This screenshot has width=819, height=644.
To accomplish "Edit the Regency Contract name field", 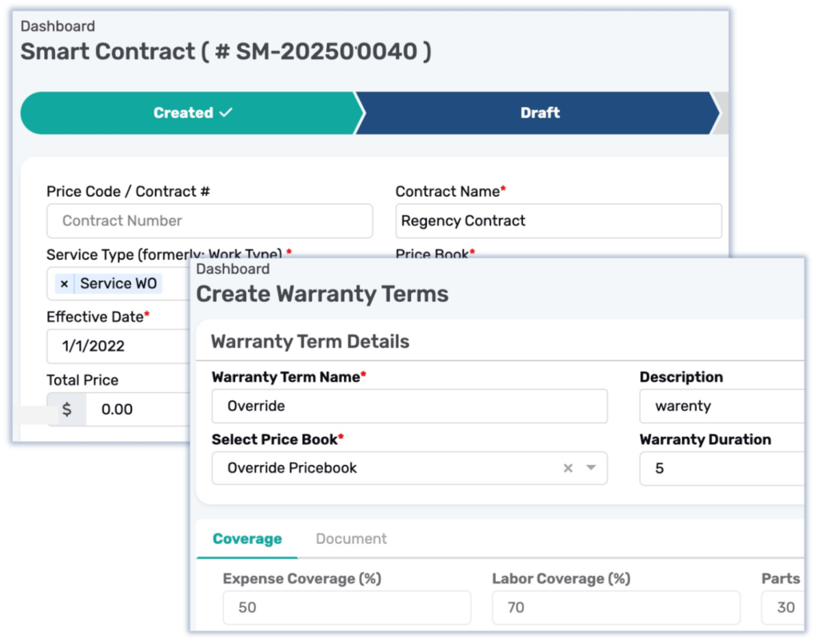I will (557, 221).
